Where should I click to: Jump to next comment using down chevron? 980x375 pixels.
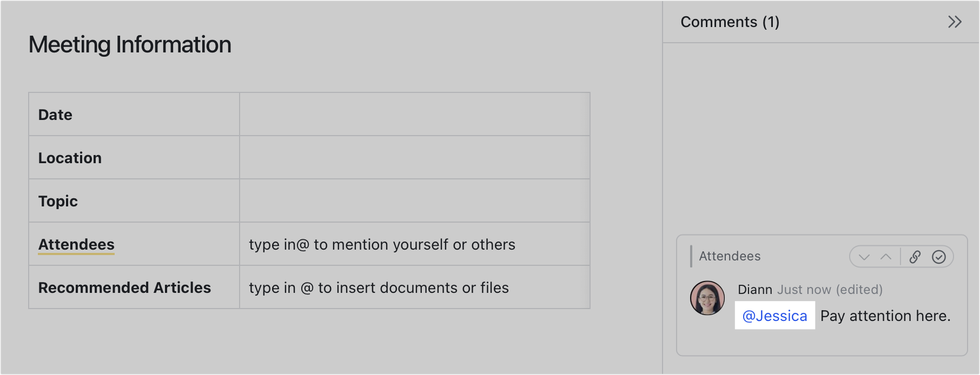[x=864, y=257]
